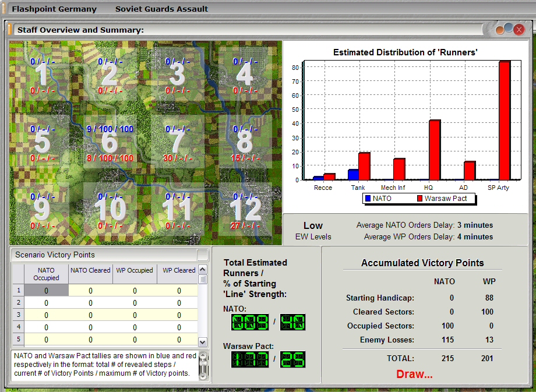Select map sector 1
The height and width of the screenshot is (392, 536).
(x=43, y=75)
